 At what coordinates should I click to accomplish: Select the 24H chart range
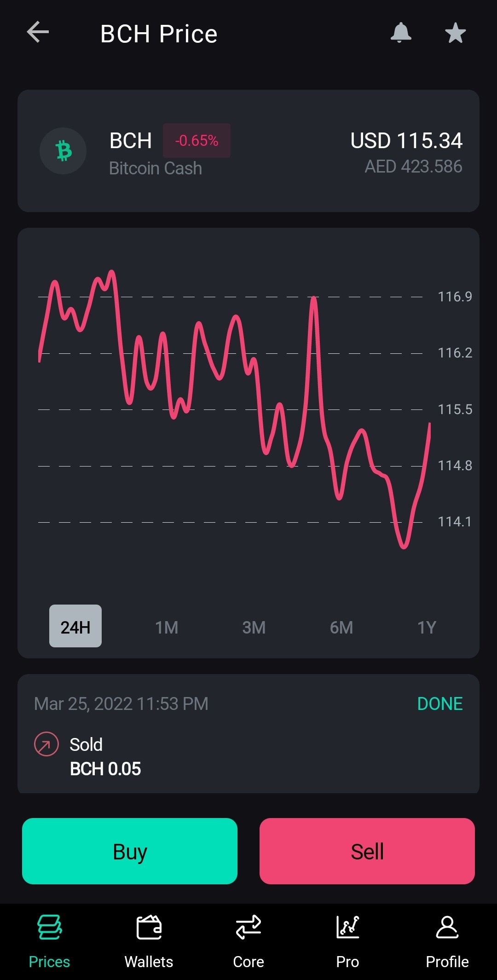click(x=75, y=626)
